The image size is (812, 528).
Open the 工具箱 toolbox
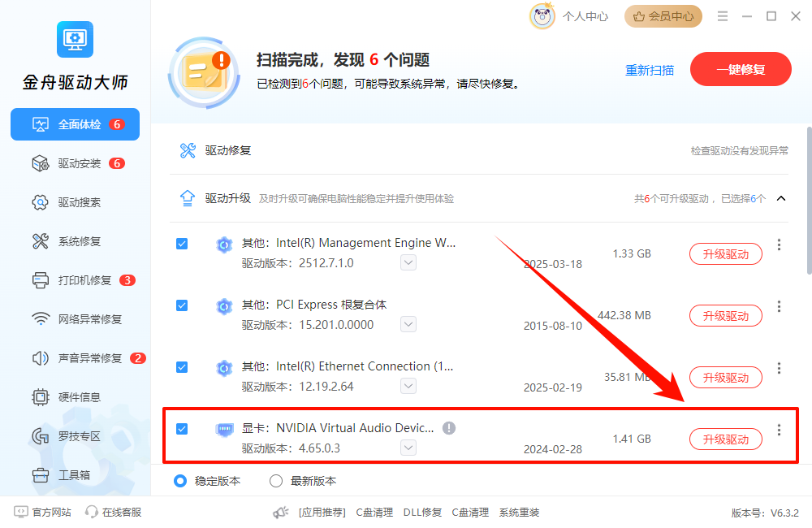click(75, 475)
